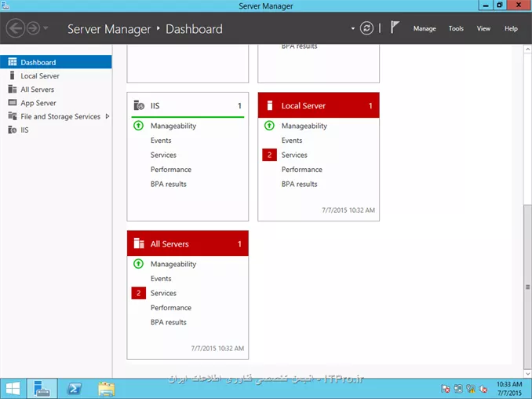Select IIS in the sidebar
Viewport: 532px width, 399px height.
(x=56, y=130)
